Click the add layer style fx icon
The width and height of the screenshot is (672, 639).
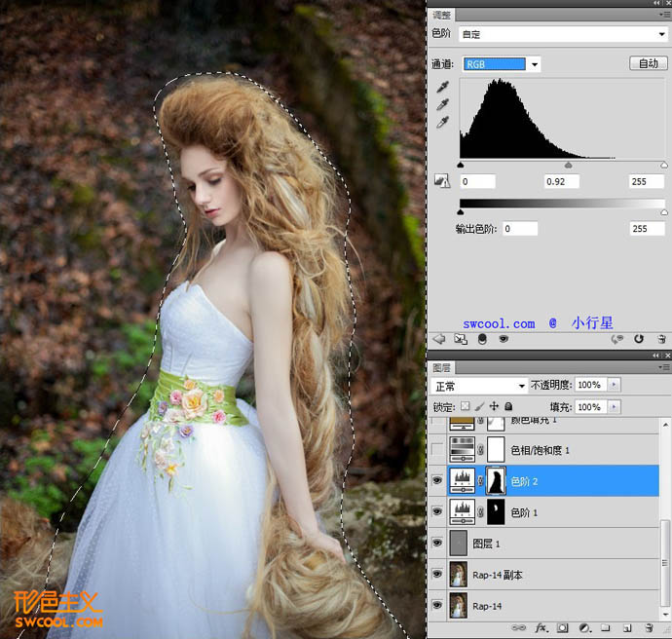pyautogui.click(x=541, y=628)
